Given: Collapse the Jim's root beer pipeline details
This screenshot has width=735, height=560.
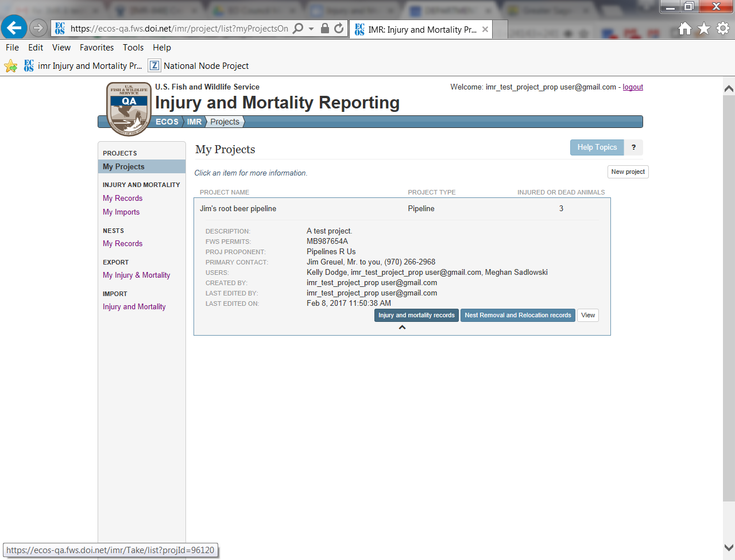Looking at the screenshot, I should point(402,328).
